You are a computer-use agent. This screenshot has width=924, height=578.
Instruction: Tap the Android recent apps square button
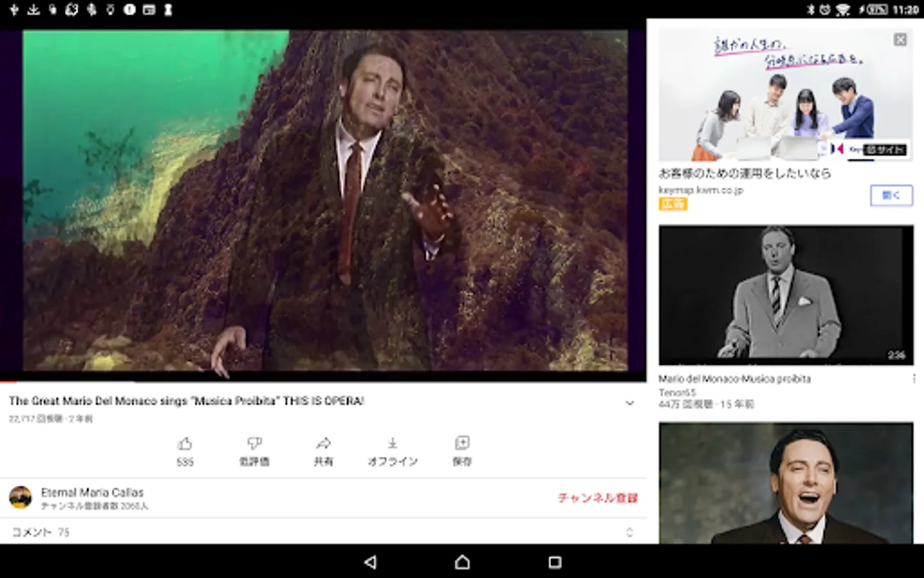[555, 562]
